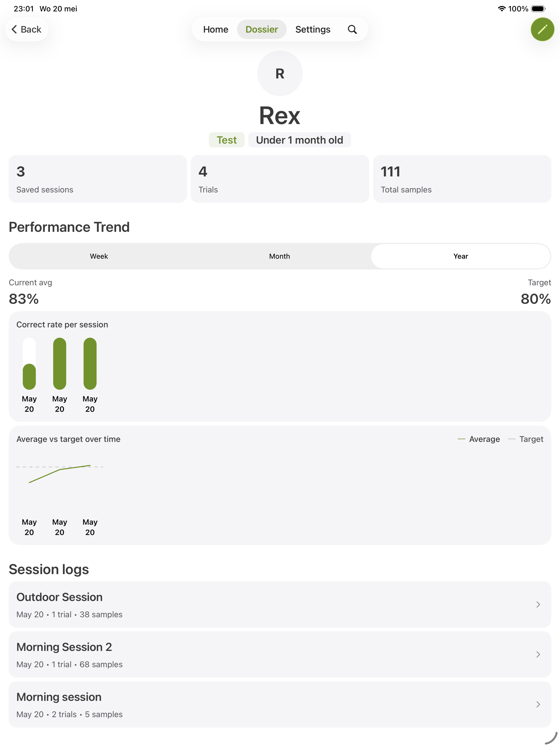The width and height of the screenshot is (560, 747).
Task: Select the Dossier tab
Action: 262,29
